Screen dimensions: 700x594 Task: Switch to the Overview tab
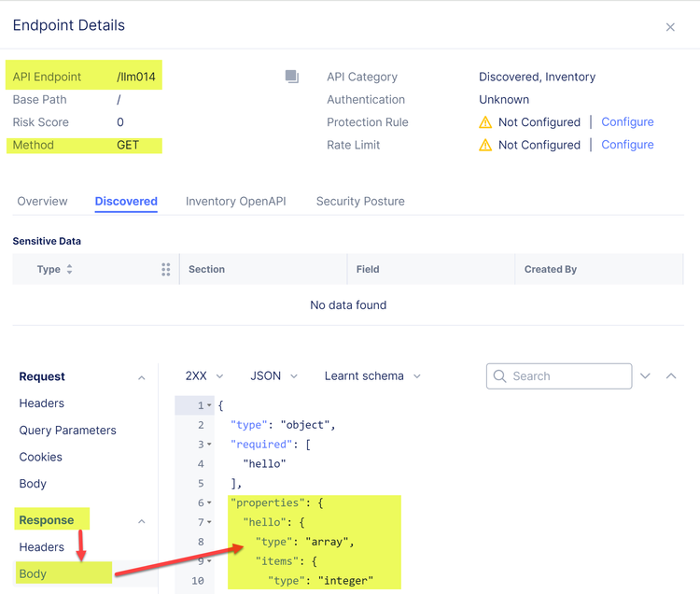42,201
